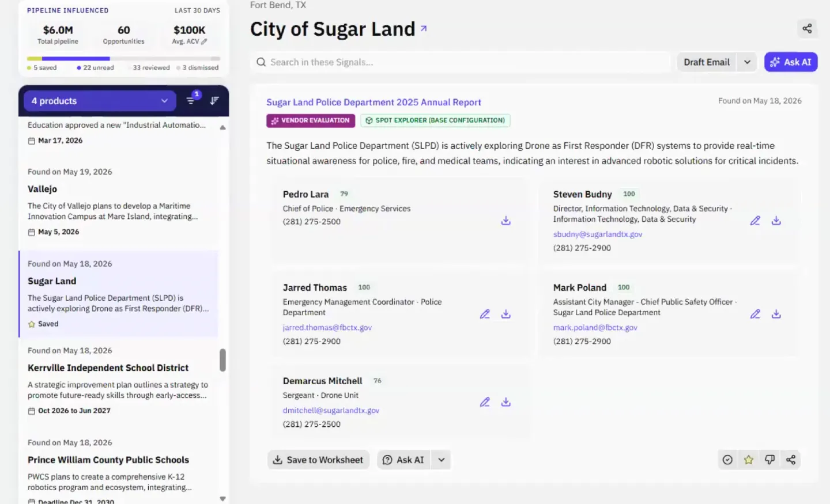
Task: Download Demarcus Mitchell's contact
Action: [505, 402]
